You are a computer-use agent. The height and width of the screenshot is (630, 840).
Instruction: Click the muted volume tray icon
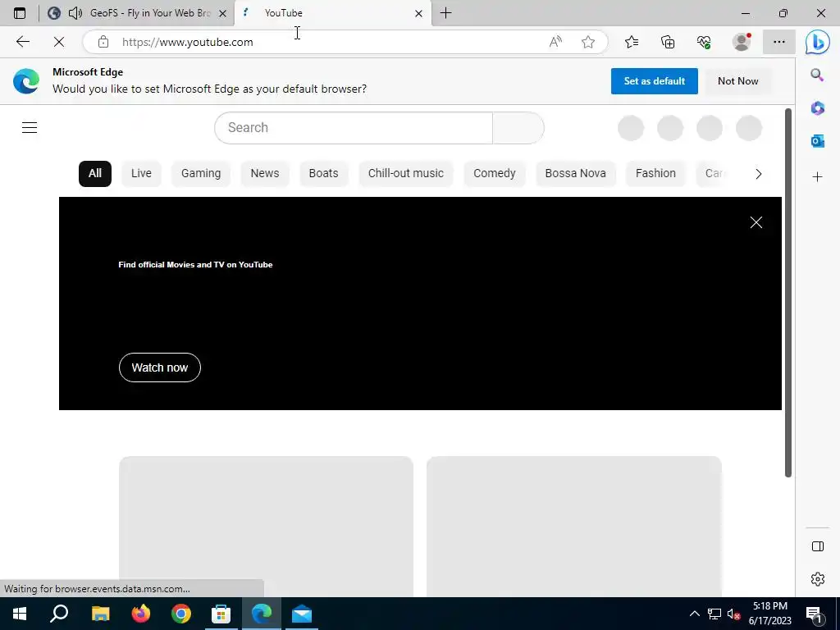[733, 614]
